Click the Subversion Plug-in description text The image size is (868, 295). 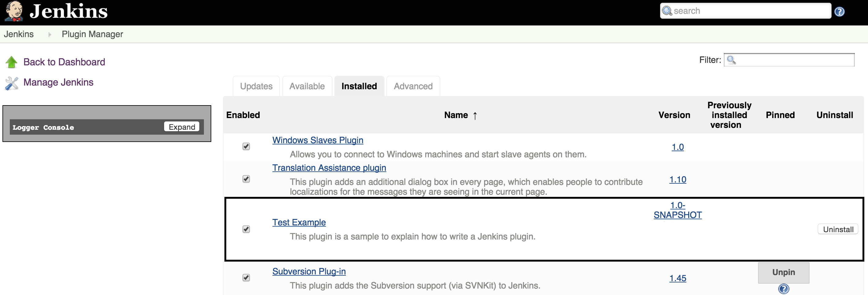tap(415, 285)
